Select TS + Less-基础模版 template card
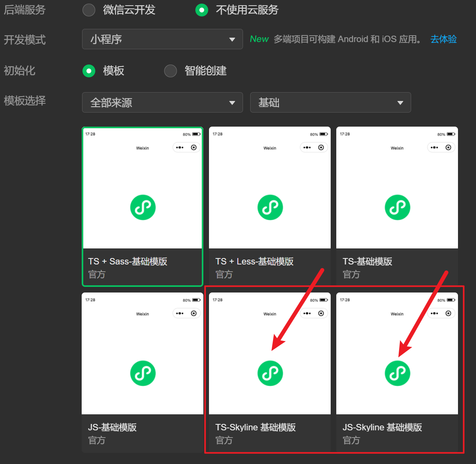The image size is (476, 464). [270, 207]
